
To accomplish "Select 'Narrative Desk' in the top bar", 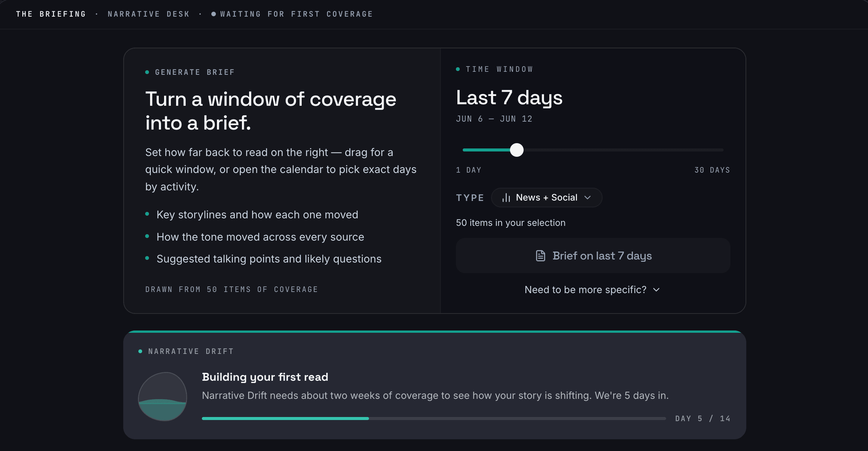I will coord(149,14).
